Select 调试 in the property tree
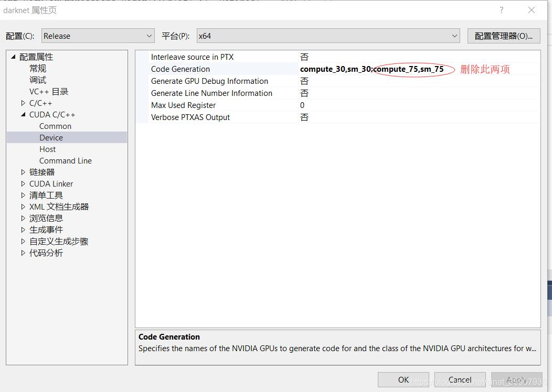552x392 pixels. pyautogui.click(x=38, y=80)
